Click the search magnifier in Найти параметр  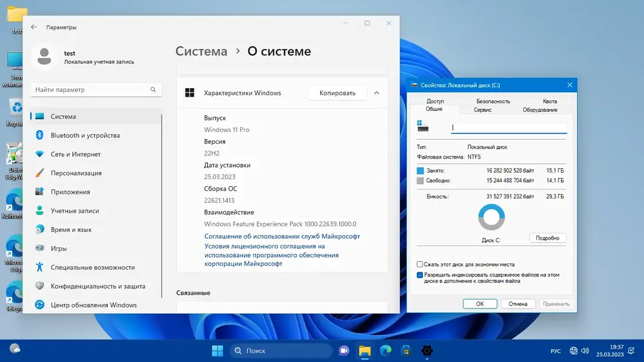coord(153,90)
